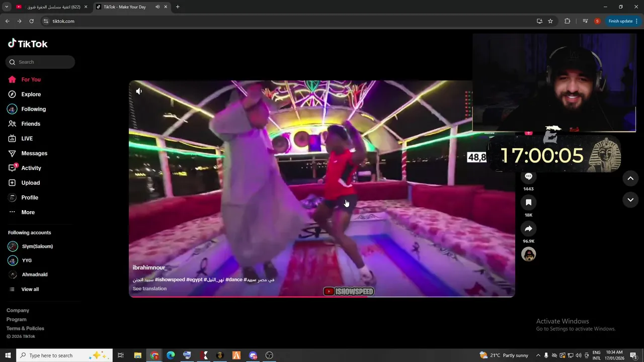Close the TikTok browser tab
The width and height of the screenshot is (644, 362).
(166, 7)
